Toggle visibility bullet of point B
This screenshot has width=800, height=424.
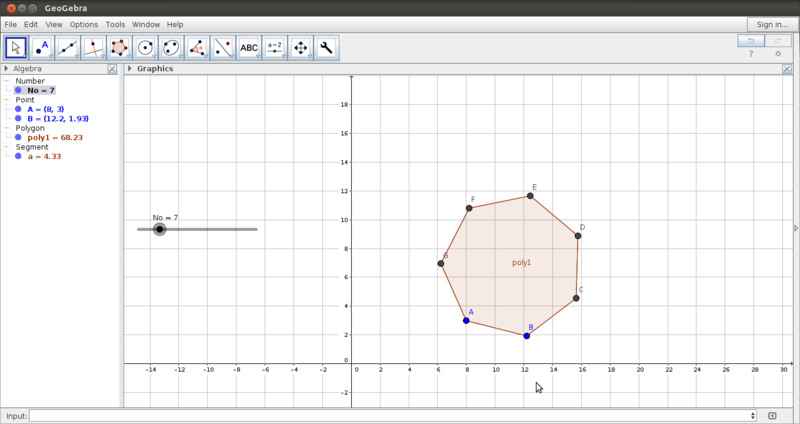[x=18, y=118]
